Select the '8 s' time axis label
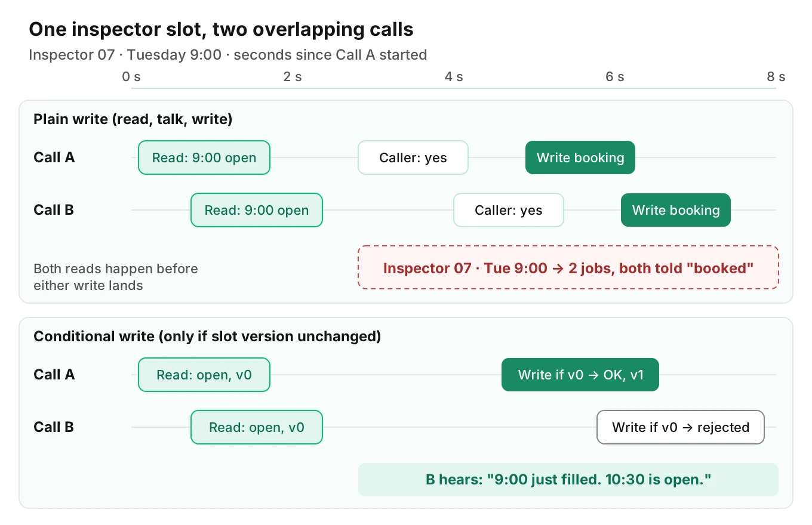The image size is (812, 525). pos(776,76)
